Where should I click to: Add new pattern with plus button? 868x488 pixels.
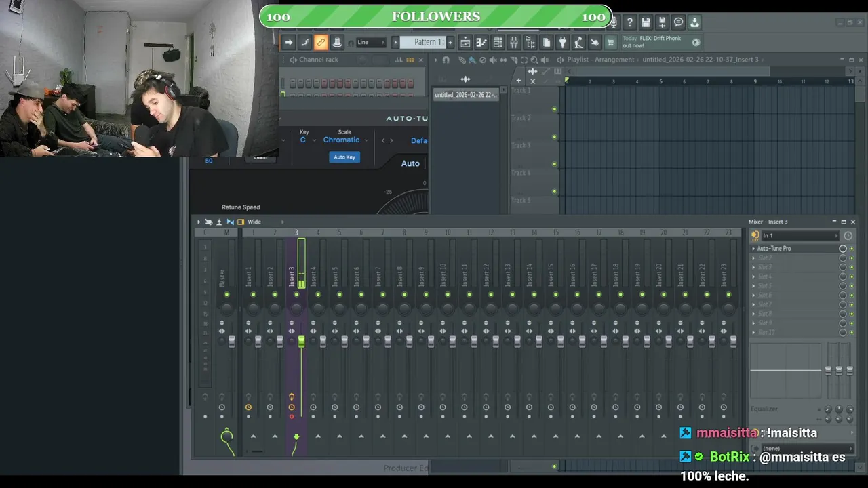tap(450, 42)
